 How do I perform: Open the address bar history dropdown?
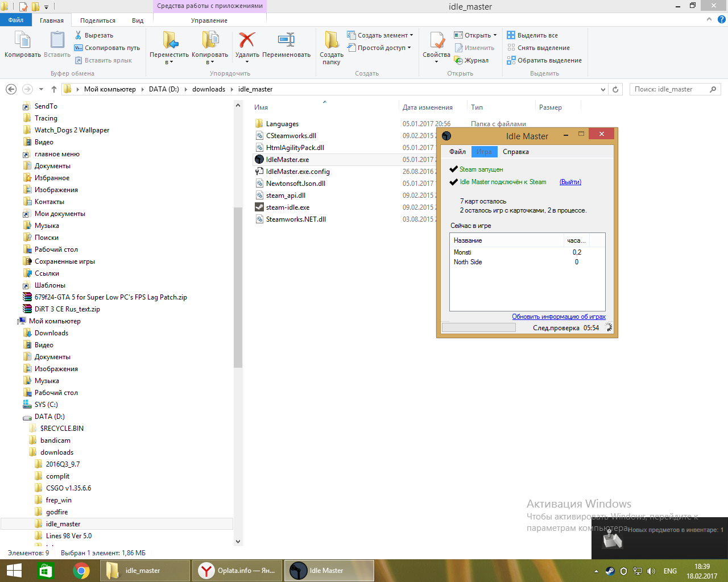click(603, 89)
